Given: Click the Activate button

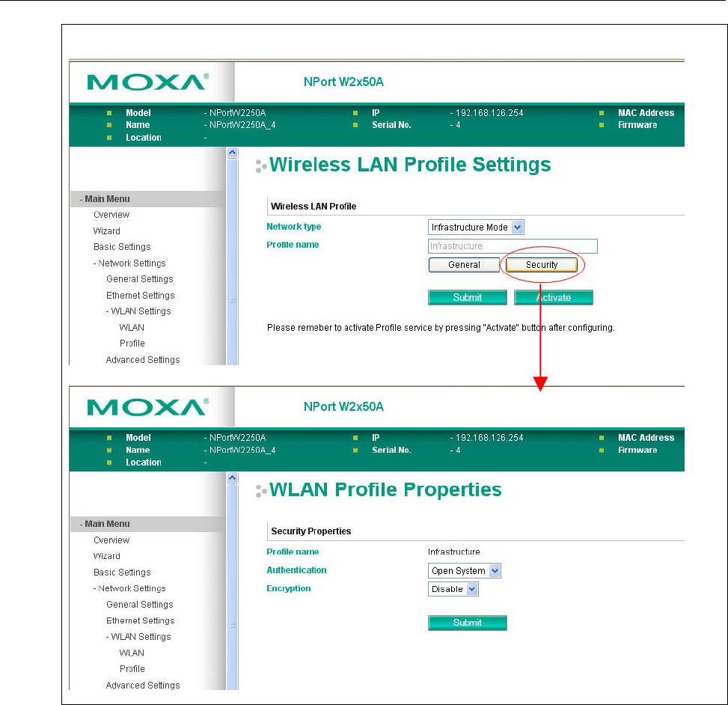Looking at the screenshot, I should [x=554, y=297].
